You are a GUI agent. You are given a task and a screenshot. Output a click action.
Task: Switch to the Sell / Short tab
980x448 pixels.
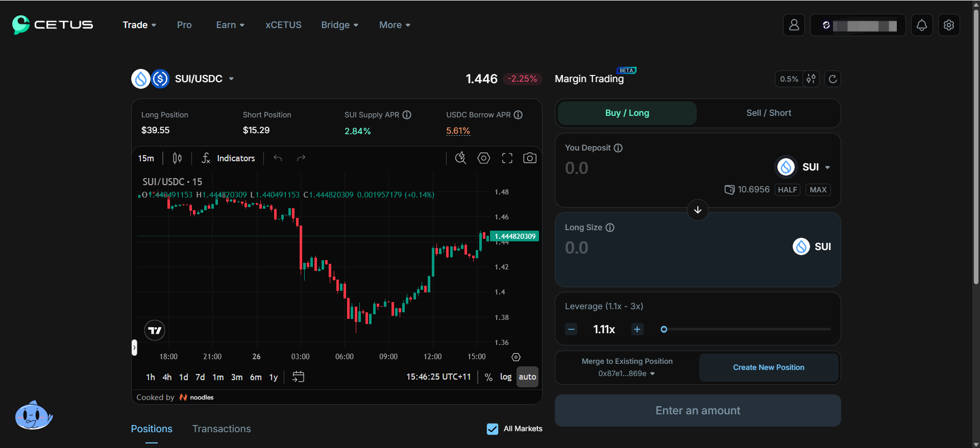coord(768,113)
